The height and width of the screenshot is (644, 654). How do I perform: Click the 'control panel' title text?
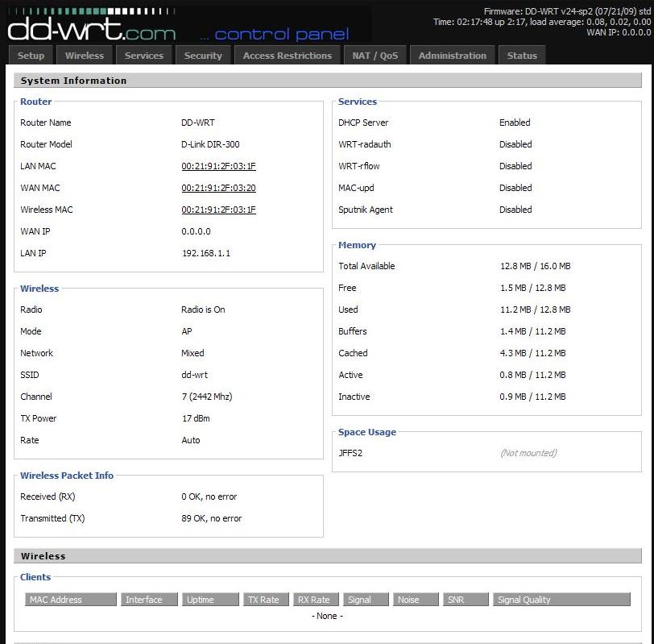click(x=282, y=34)
